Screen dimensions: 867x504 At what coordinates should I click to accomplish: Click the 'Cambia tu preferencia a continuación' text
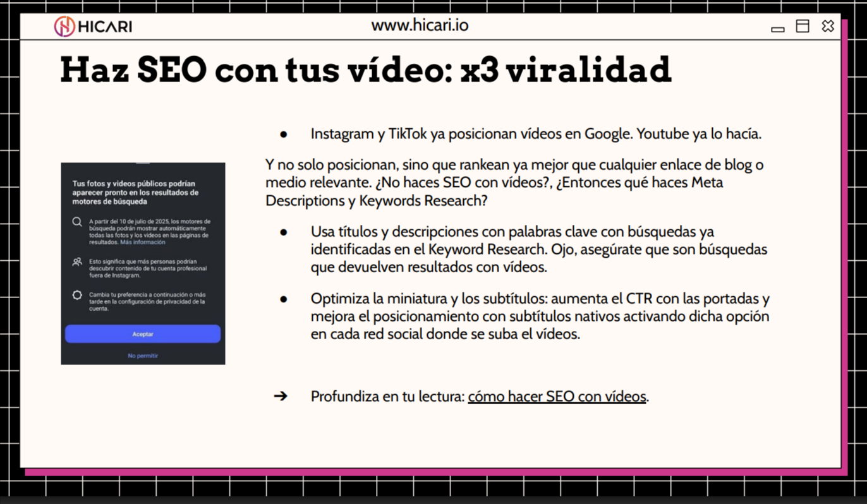point(147,302)
